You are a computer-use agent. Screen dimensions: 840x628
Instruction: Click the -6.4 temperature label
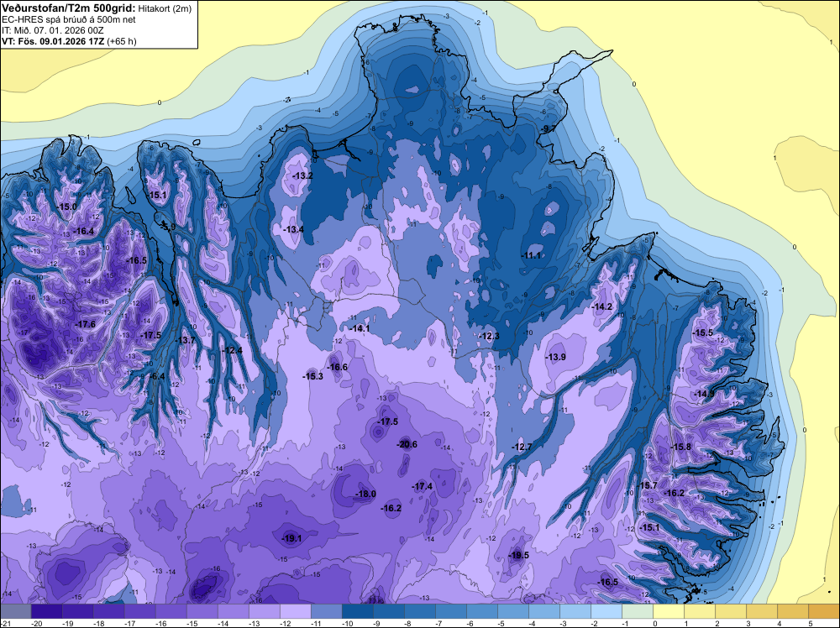coord(157,376)
